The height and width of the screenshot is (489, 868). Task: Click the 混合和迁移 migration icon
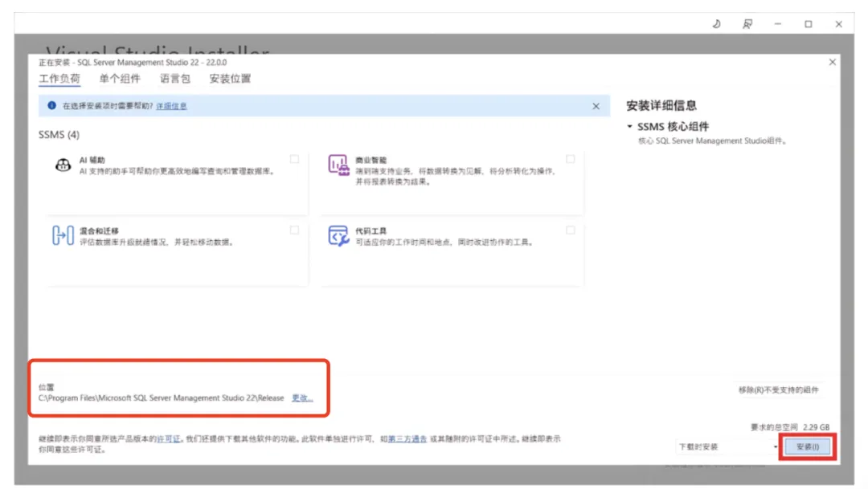pyautogui.click(x=63, y=235)
